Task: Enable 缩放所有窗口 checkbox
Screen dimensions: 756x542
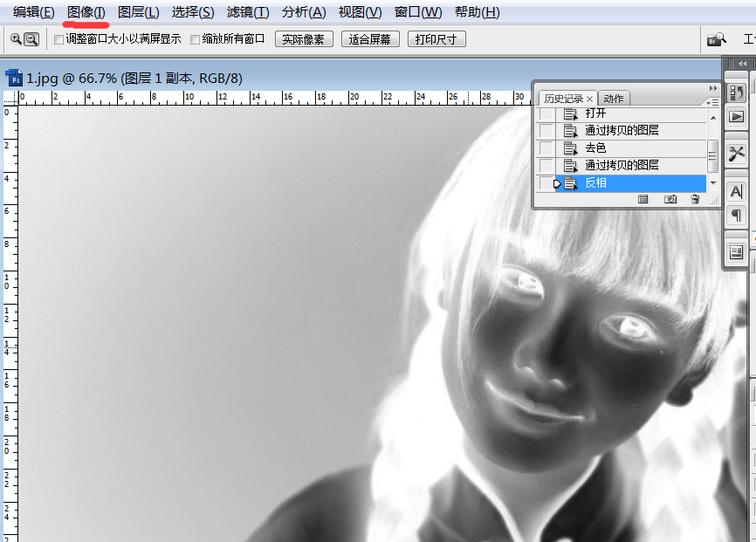Action: click(x=196, y=39)
